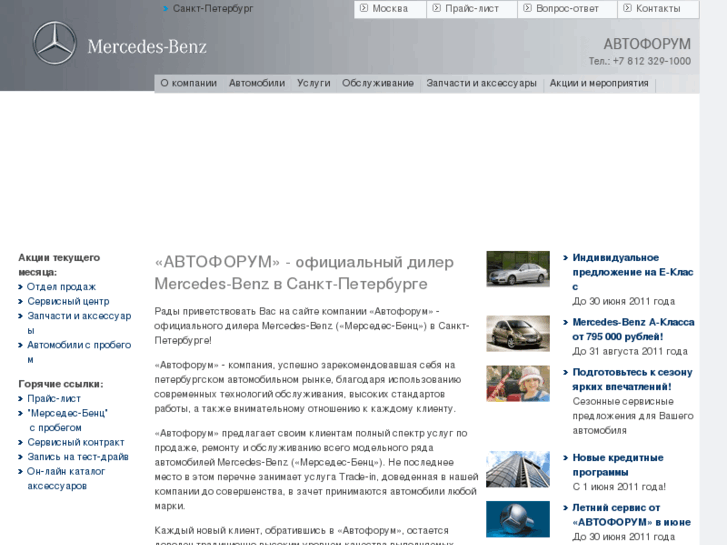Image resolution: width=727 pixels, height=545 pixels.
Task: Open the Прайс-лист top bar link
Action: click(x=472, y=8)
